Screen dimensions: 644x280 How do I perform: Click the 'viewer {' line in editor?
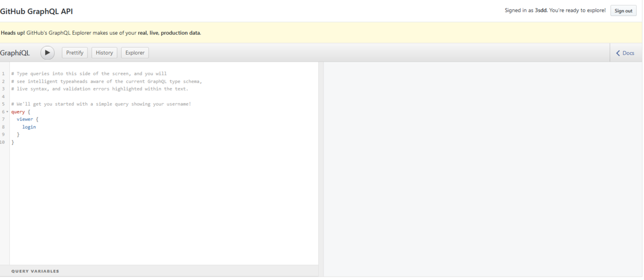(27, 119)
